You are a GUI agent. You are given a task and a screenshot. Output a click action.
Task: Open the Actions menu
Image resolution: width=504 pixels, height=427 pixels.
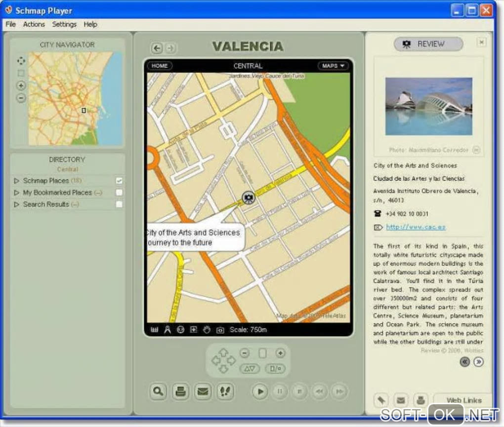34,24
